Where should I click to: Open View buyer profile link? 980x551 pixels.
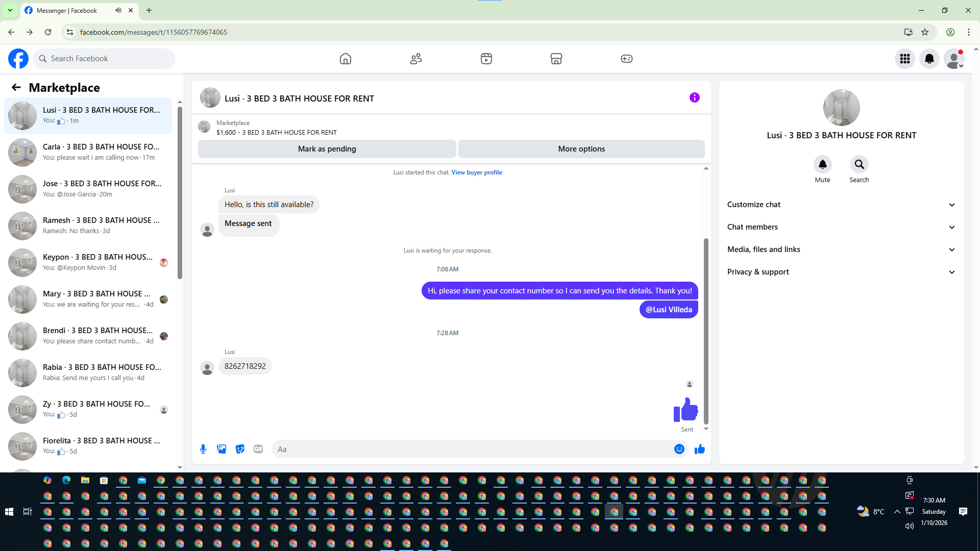476,172
